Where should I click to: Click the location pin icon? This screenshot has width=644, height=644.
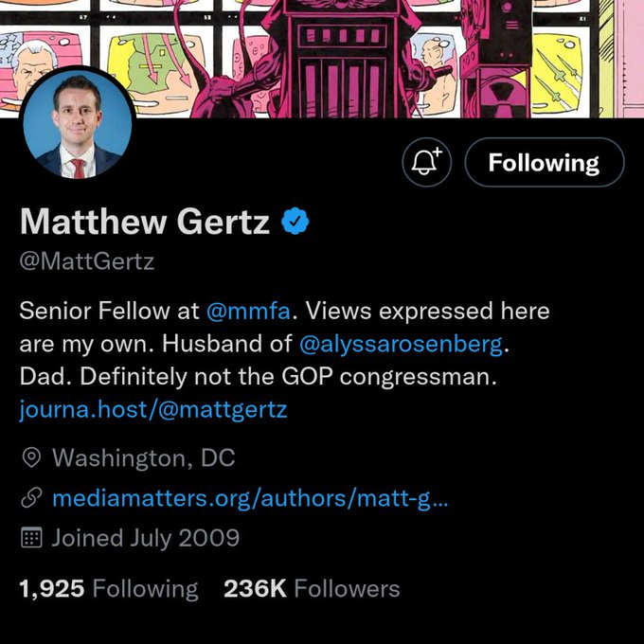click(x=31, y=458)
